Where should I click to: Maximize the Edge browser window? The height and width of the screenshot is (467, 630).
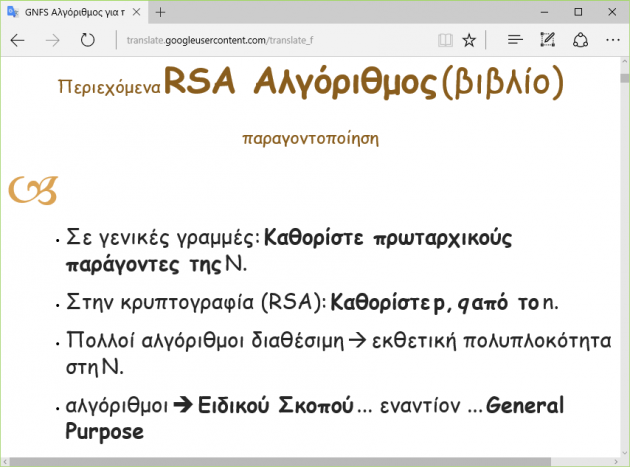coord(578,12)
